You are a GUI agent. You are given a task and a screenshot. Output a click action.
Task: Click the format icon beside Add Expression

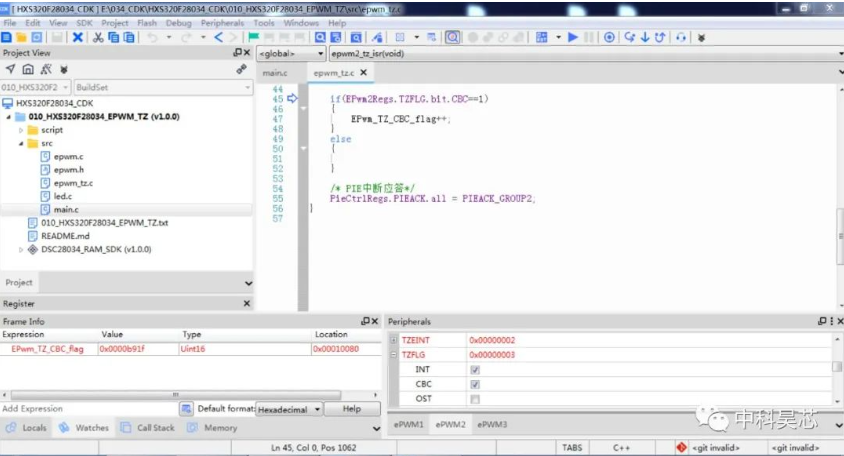[186, 409]
